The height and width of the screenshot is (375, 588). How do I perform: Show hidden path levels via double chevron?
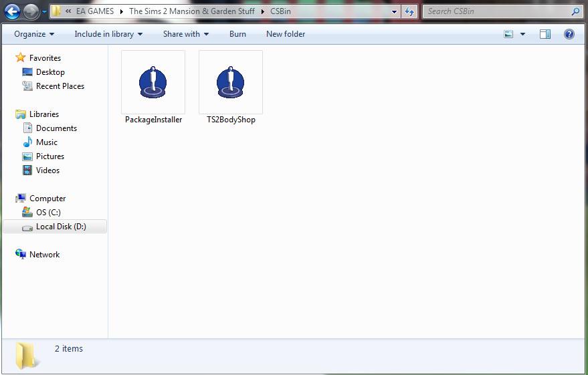68,11
